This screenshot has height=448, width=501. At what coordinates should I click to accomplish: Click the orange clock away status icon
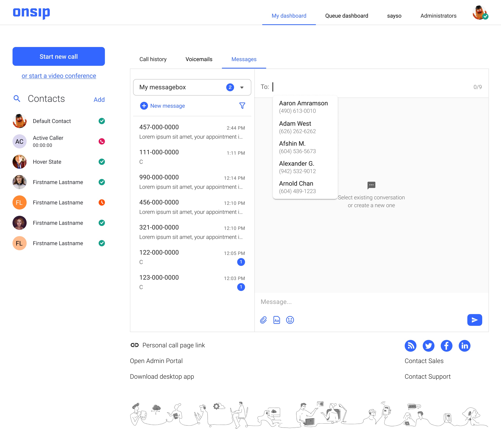(102, 202)
